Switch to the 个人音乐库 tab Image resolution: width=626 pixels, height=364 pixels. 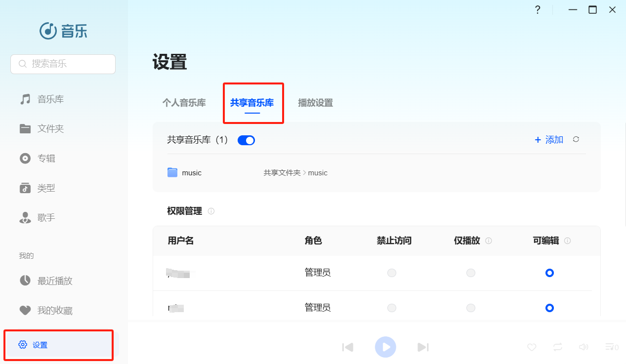click(x=184, y=103)
